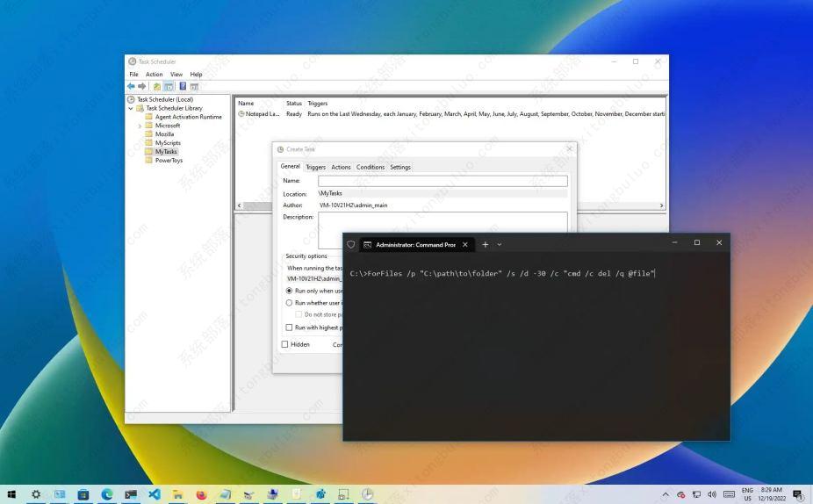Open a new Terminal tab with plus button
This screenshot has height=504, width=813.
click(486, 245)
